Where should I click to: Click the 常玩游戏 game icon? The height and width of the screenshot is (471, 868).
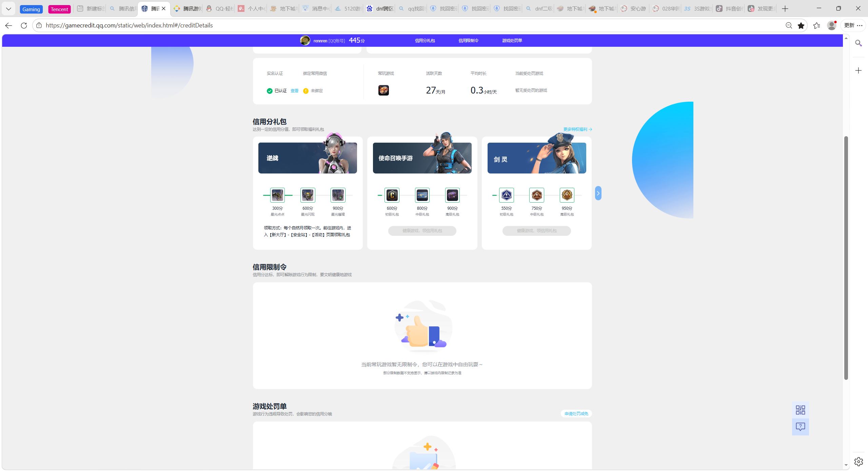coord(383,90)
